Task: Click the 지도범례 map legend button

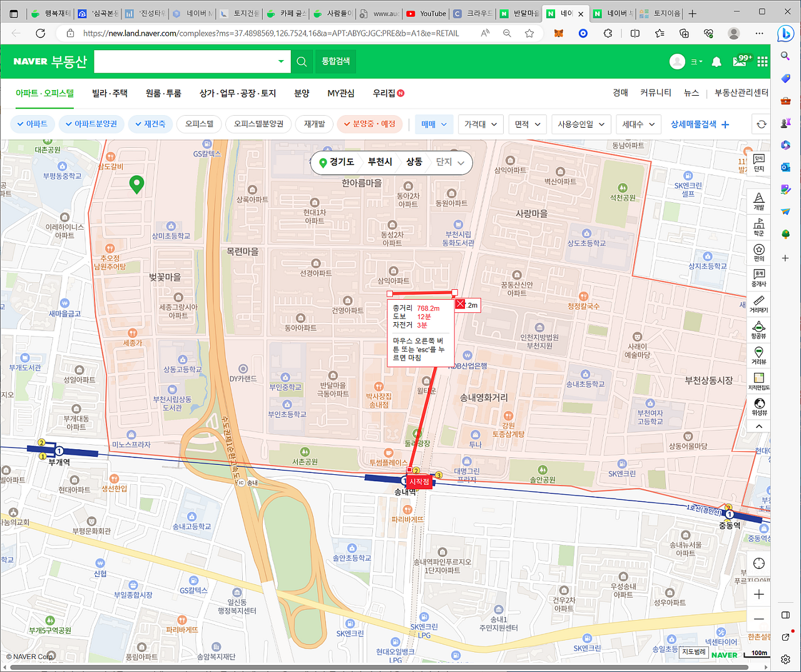Action: (x=693, y=652)
